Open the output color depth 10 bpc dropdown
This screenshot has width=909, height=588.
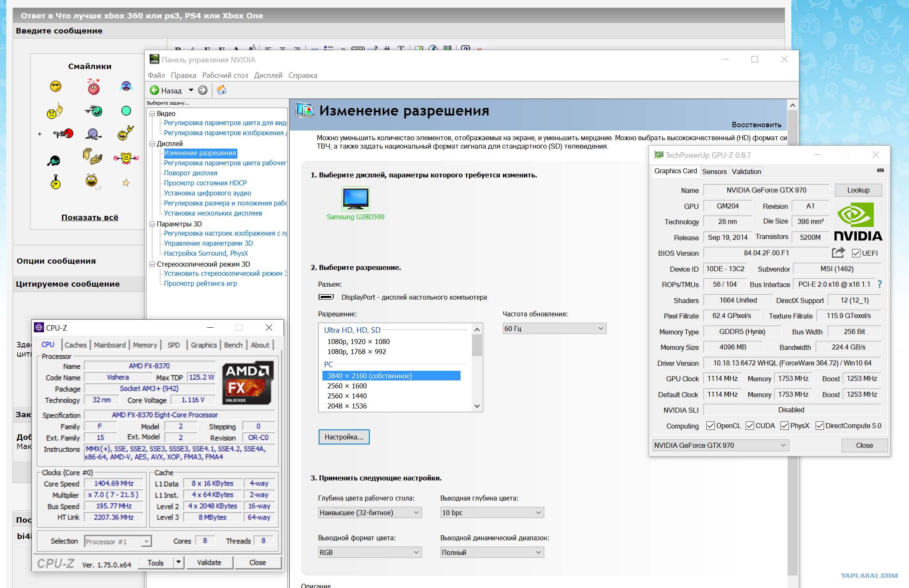click(492, 513)
